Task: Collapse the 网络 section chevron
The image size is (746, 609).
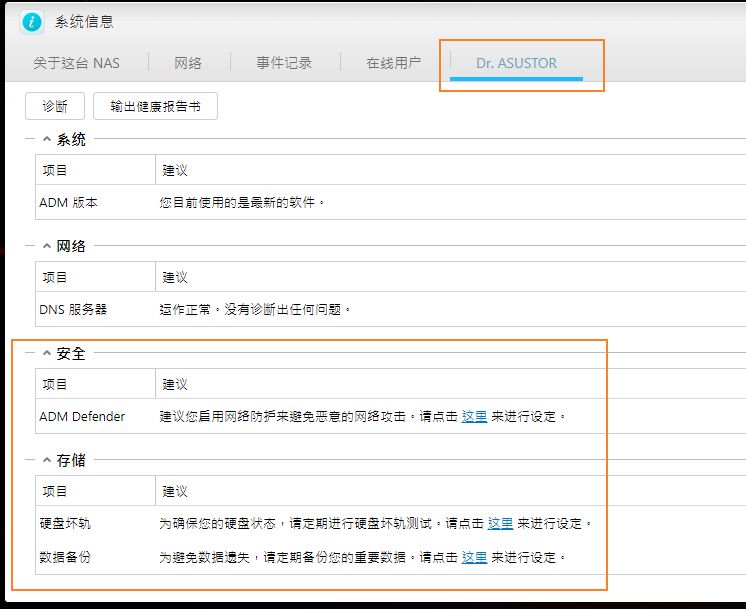Action: (x=47, y=246)
